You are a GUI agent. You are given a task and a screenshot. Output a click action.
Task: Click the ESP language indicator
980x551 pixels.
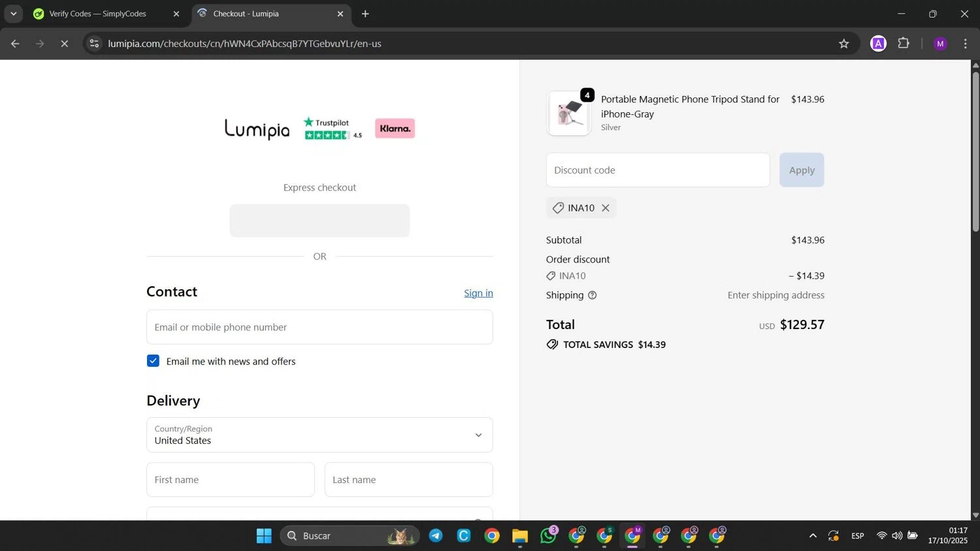[x=858, y=536]
